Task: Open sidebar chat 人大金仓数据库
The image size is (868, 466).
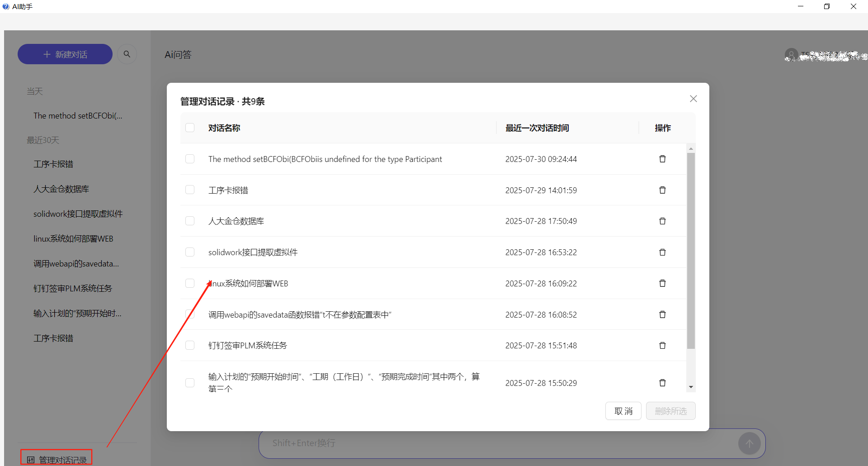Action: [61, 189]
